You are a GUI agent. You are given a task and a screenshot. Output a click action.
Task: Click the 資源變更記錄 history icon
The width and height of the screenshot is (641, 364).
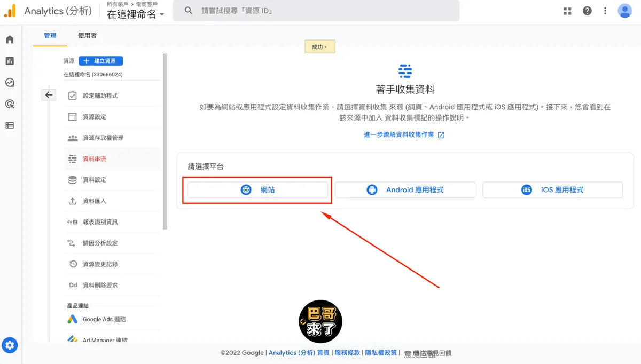pyautogui.click(x=73, y=264)
